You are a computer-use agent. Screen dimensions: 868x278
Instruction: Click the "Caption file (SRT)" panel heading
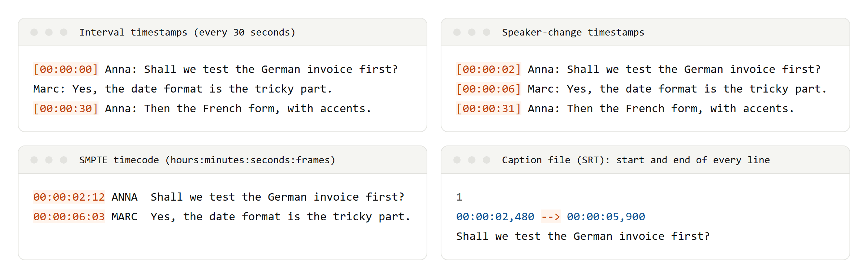[636, 160]
